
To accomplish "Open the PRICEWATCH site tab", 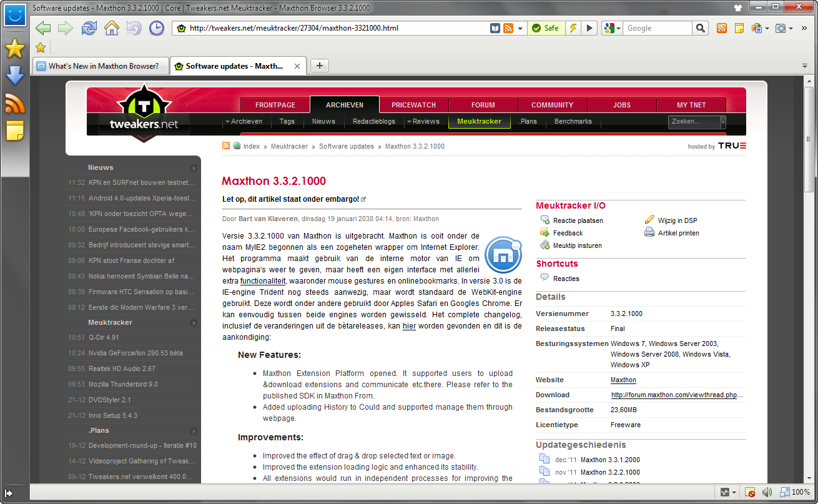I will pos(414,105).
